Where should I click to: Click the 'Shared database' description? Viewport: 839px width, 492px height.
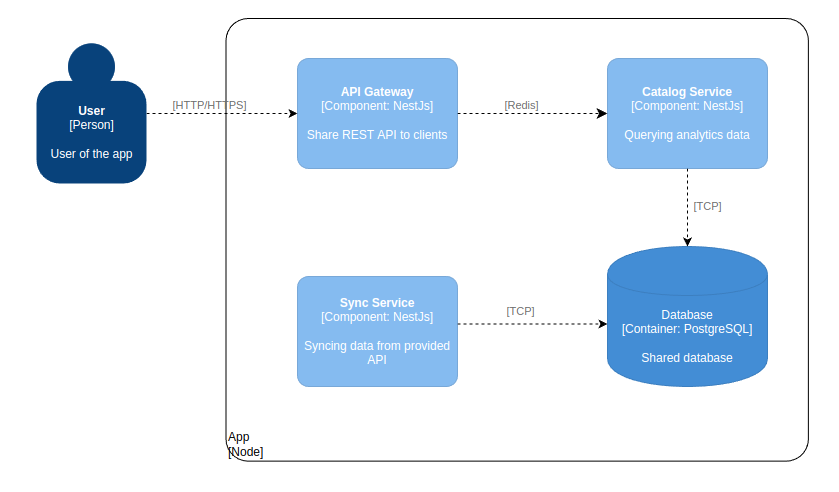(x=687, y=358)
